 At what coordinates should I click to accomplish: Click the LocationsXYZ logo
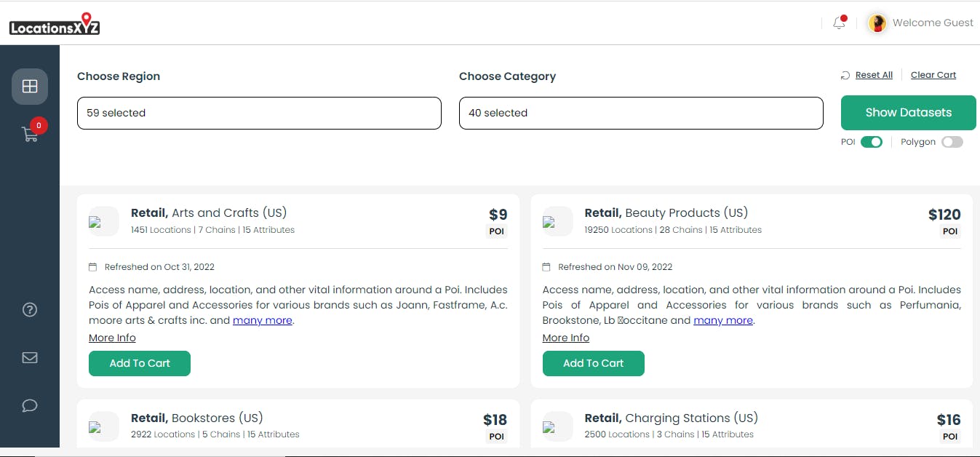click(55, 24)
